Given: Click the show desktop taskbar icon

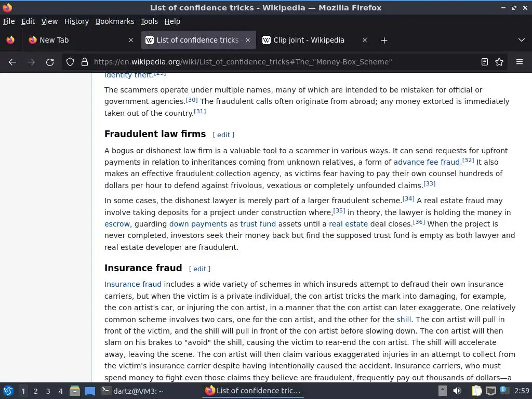Looking at the screenshot, I should [x=90, y=391].
